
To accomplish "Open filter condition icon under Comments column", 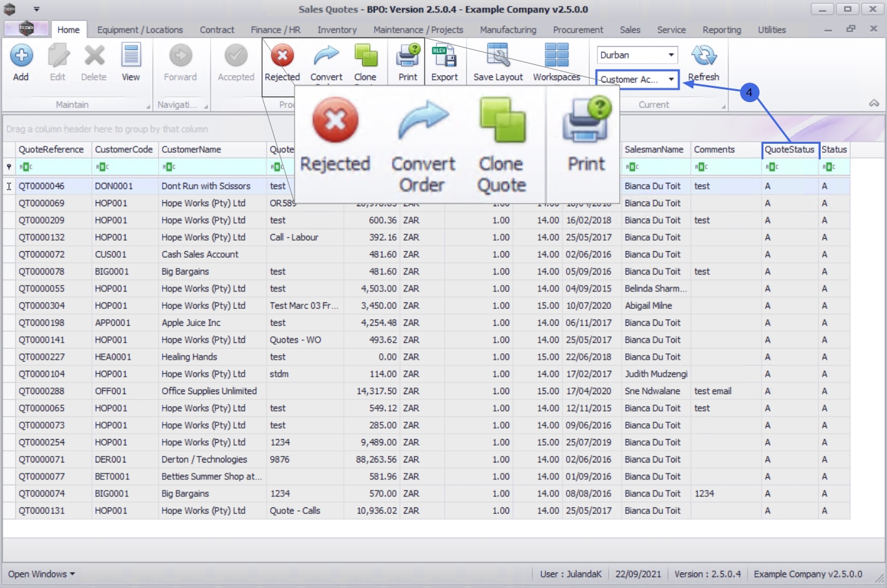I will 701,167.
